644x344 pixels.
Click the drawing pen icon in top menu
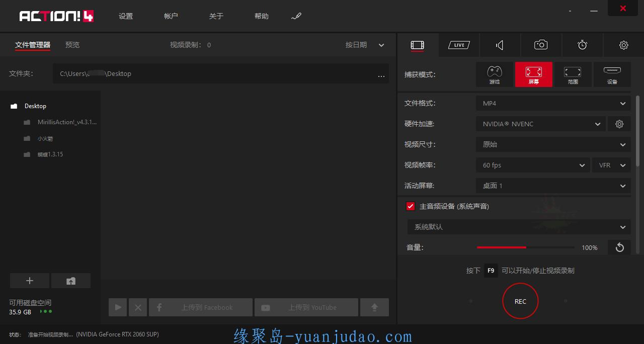[296, 17]
